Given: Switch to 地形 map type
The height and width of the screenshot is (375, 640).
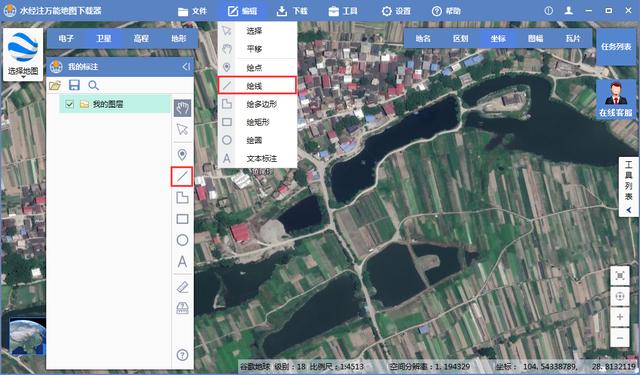Looking at the screenshot, I should pos(179,38).
